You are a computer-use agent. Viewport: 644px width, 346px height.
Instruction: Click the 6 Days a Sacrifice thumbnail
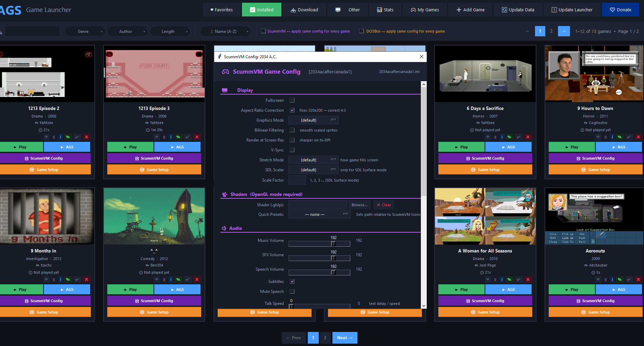(x=485, y=74)
